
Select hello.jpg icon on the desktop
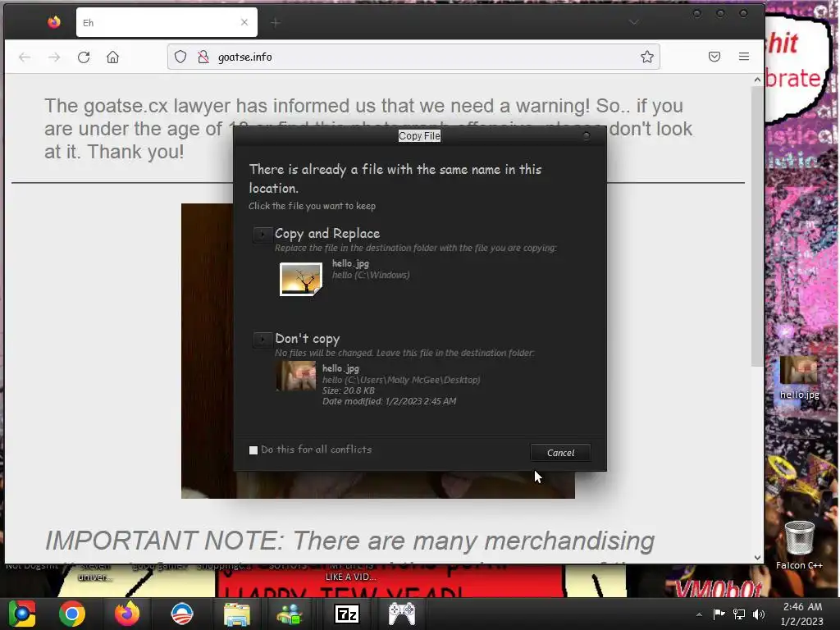tap(799, 378)
